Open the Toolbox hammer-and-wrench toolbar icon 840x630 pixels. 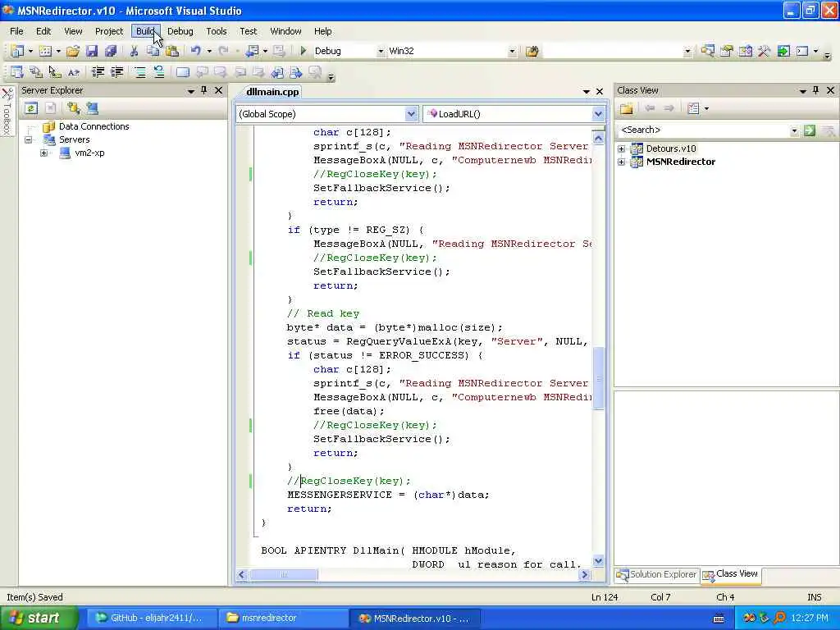pyautogui.click(x=764, y=51)
